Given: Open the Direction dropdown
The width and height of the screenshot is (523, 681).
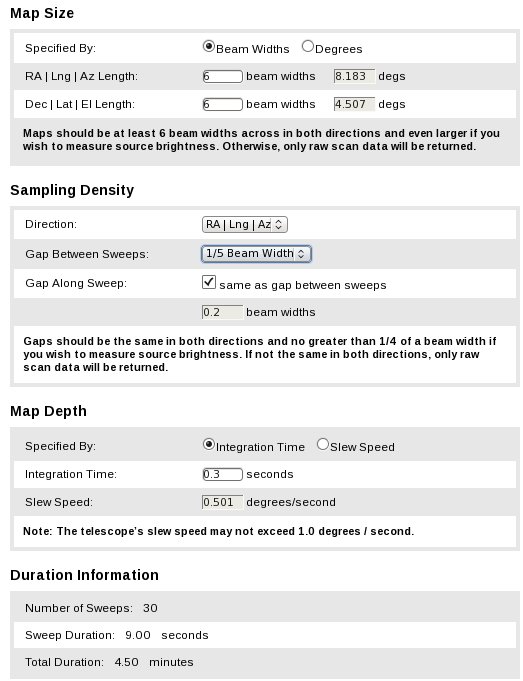Looking at the screenshot, I should (245, 225).
